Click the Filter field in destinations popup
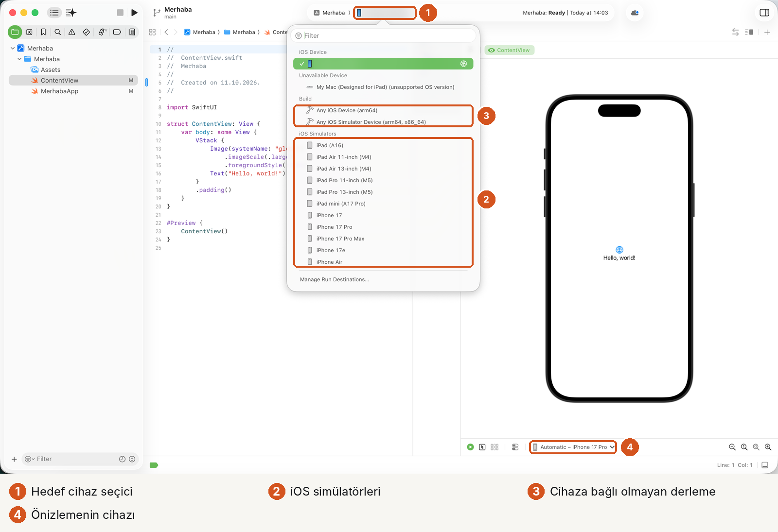Viewport: 778px width, 532px height. pos(383,35)
